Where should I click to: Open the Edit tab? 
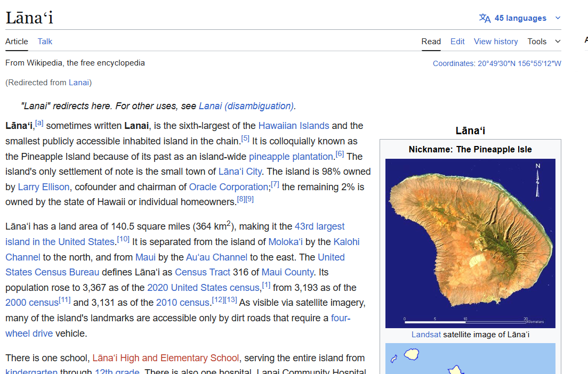pyautogui.click(x=457, y=42)
